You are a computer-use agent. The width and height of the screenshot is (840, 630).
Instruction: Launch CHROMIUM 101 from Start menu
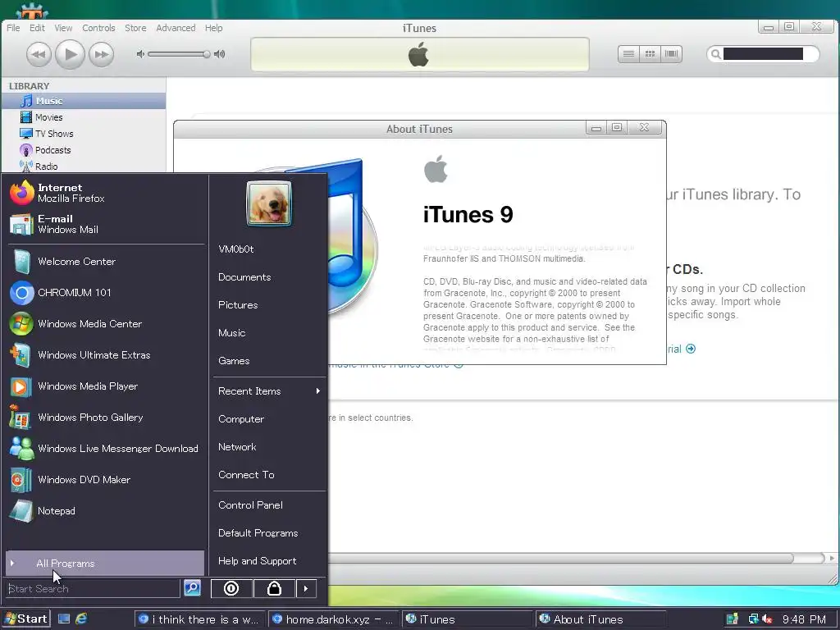coord(106,293)
